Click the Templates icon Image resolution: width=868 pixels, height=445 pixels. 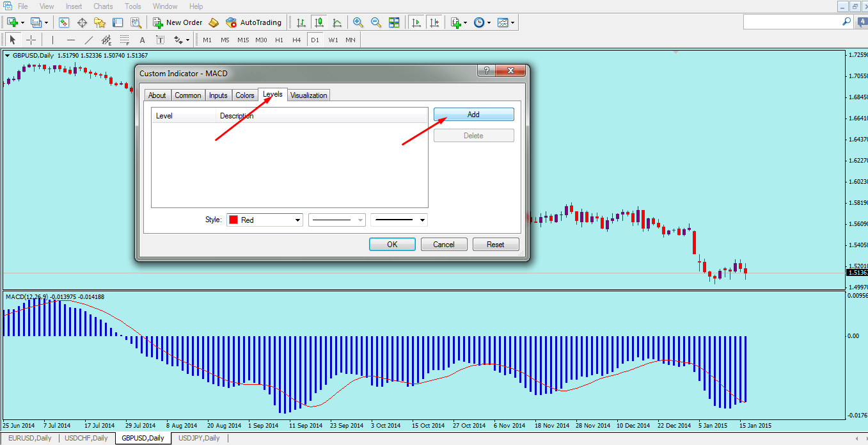pos(503,22)
